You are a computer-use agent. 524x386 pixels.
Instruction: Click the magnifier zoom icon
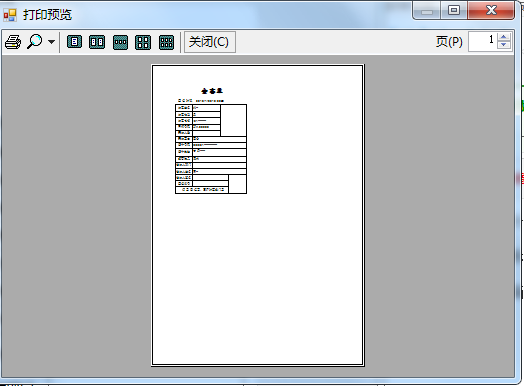point(35,42)
